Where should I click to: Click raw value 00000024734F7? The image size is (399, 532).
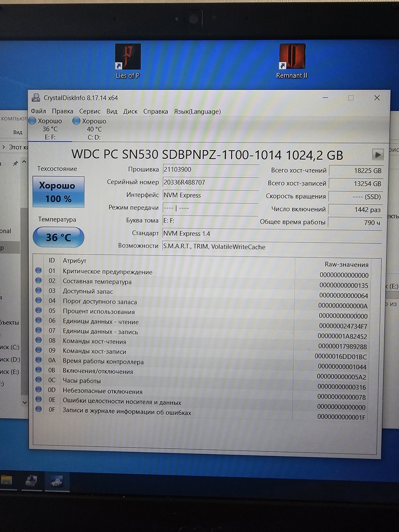coord(343,326)
